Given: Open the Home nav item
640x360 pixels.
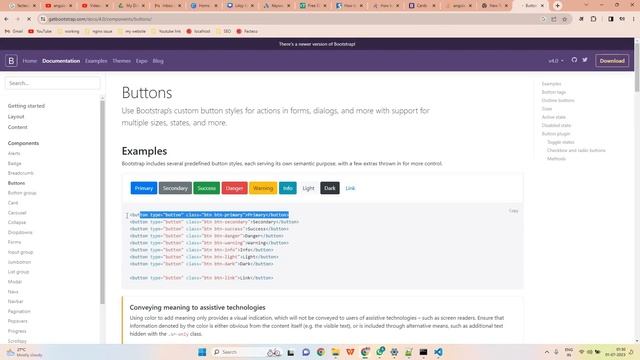Looking at the screenshot, I should point(30,61).
